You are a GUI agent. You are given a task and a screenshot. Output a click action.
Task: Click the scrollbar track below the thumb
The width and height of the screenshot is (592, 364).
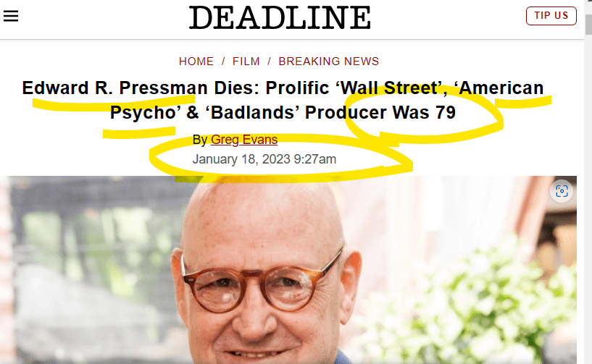coord(588,217)
